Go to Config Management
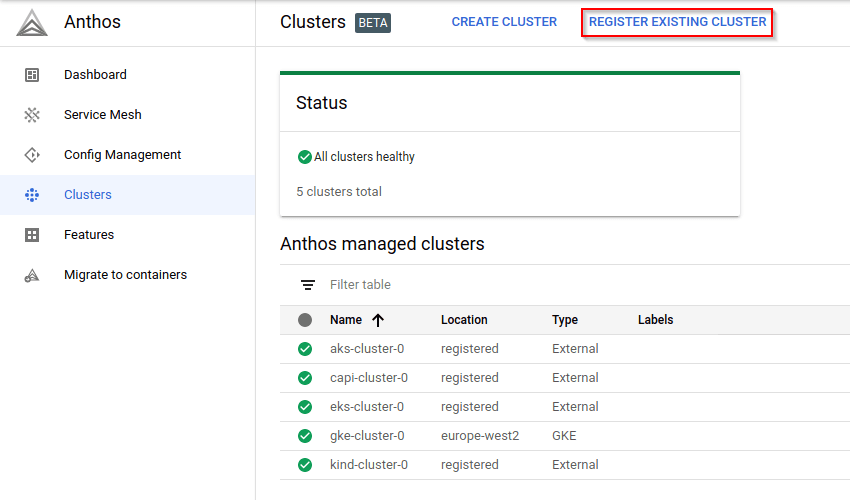850x500 pixels. 127,155
